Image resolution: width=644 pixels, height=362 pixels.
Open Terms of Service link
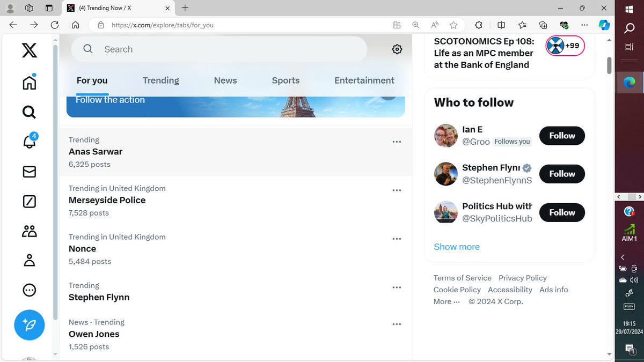pos(463,278)
